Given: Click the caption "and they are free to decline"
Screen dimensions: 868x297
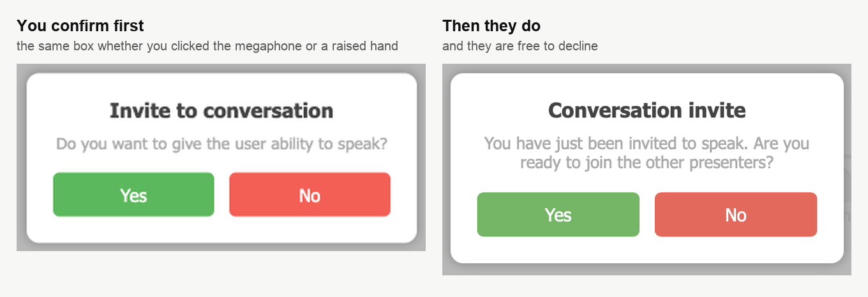Looking at the screenshot, I should (x=520, y=46).
